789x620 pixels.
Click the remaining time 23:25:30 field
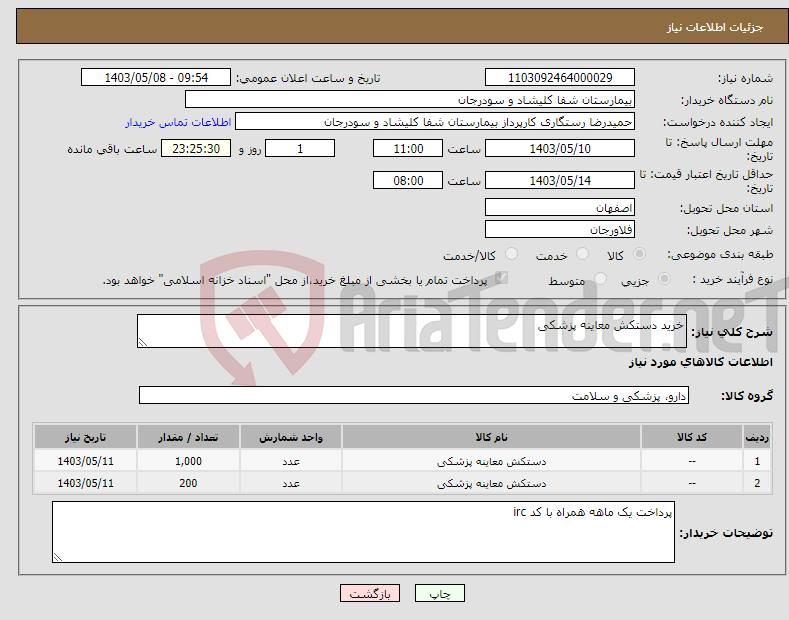[x=196, y=148]
